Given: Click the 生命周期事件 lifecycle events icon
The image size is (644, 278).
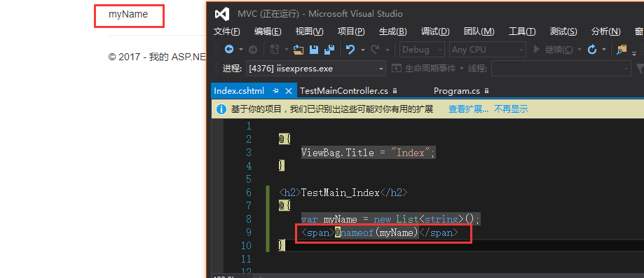Looking at the screenshot, I should (x=397, y=69).
